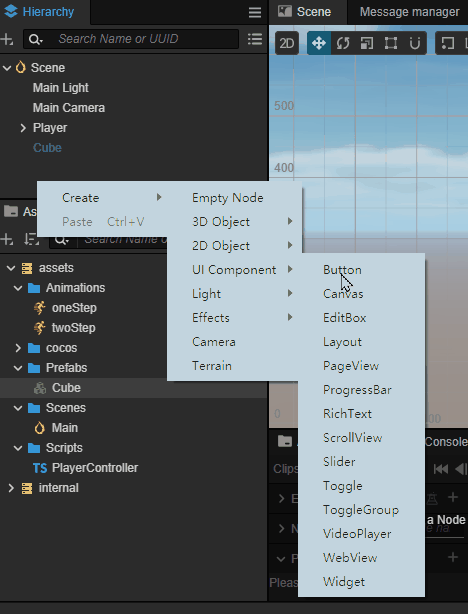Screen dimensions: 468x614
Task: Click the Assets panel folder icon
Action: click(x=11, y=211)
